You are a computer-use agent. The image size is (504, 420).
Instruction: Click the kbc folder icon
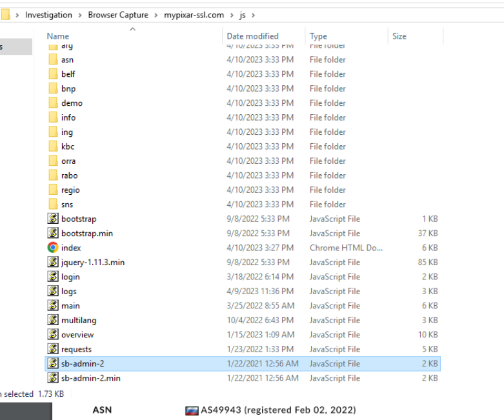(53, 146)
